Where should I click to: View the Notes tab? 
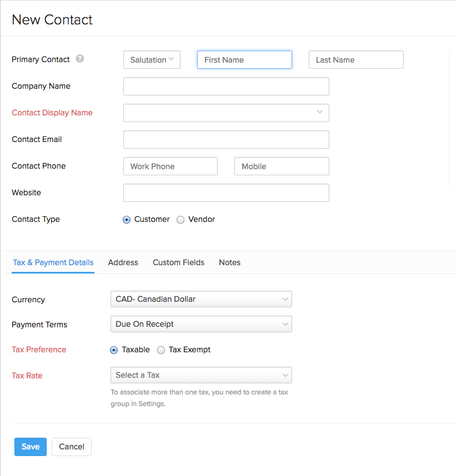point(229,262)
